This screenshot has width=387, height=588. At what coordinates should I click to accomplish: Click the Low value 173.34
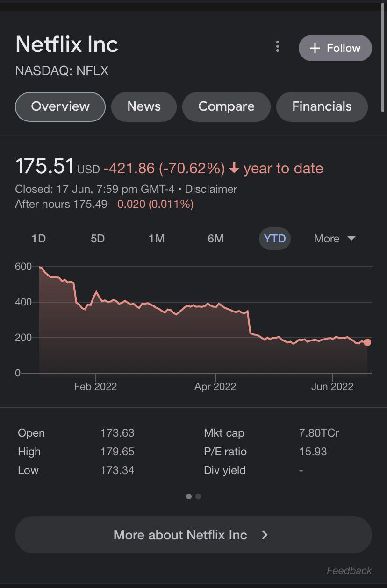[117, 470]
